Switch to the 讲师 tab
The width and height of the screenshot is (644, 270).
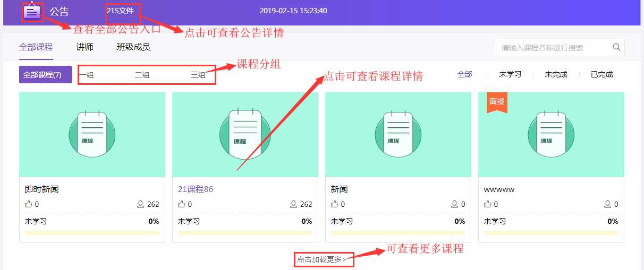click(85, 47)
